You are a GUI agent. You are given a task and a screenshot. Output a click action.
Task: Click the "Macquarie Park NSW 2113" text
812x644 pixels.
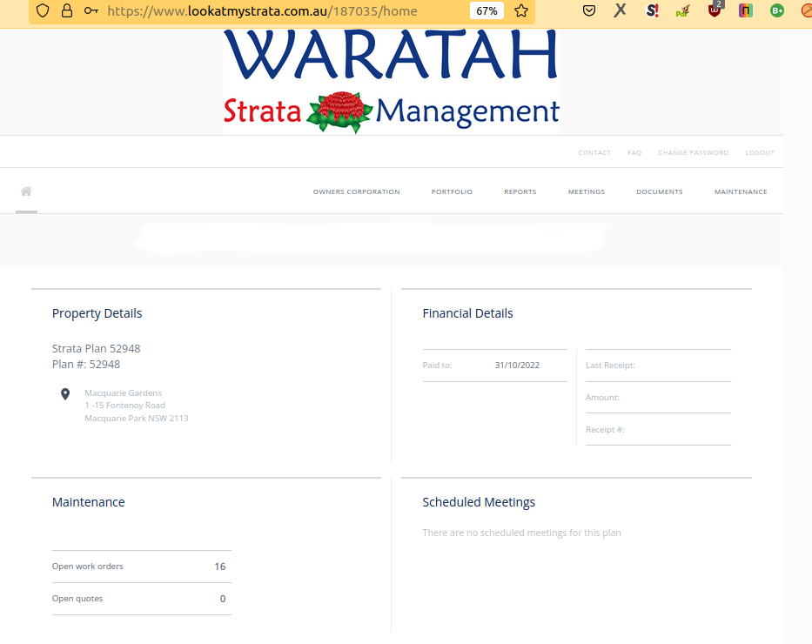137,419
